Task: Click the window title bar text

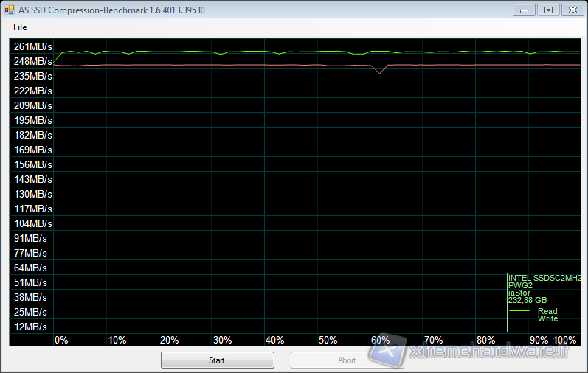Action: [111, 10]
